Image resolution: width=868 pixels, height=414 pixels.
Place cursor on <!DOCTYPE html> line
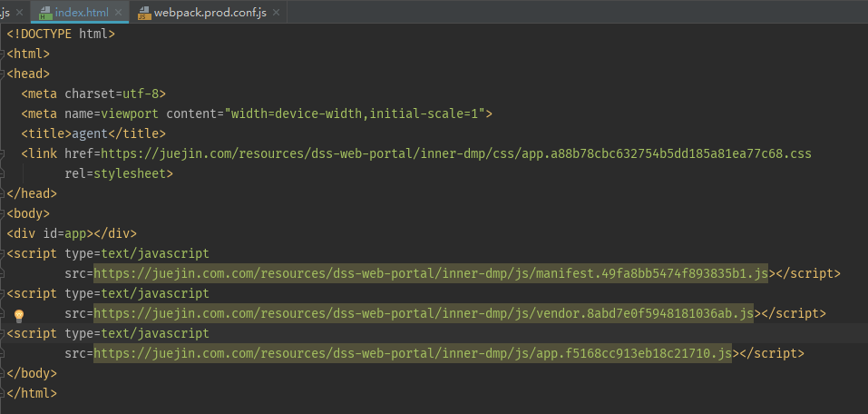tap(61, 34)
